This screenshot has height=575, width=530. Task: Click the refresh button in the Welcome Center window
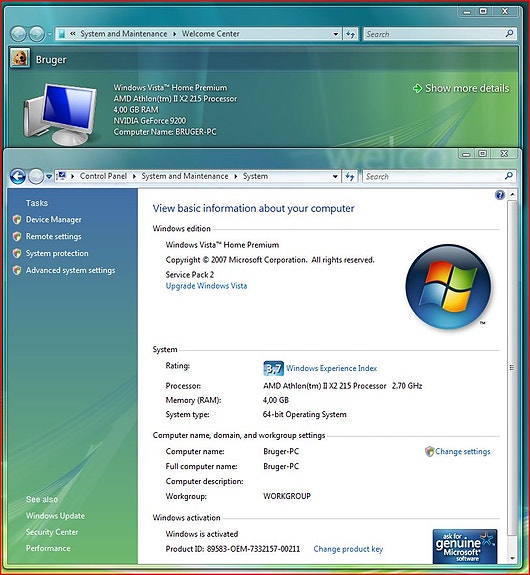(x=350, y=34)
